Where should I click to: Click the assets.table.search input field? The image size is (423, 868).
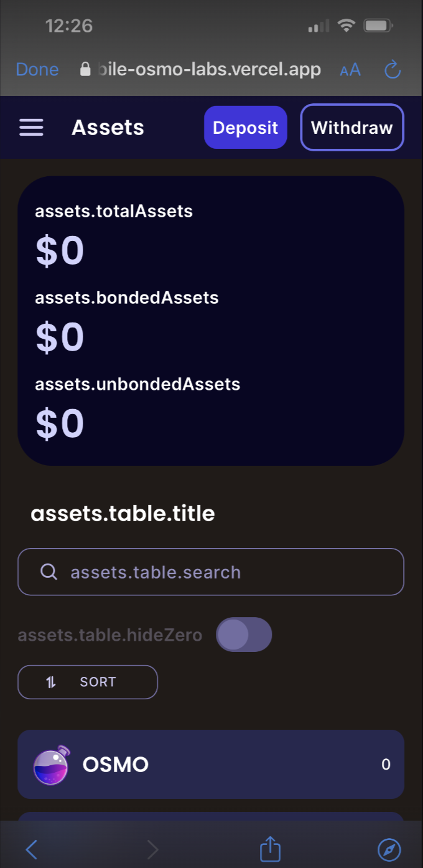211,572
